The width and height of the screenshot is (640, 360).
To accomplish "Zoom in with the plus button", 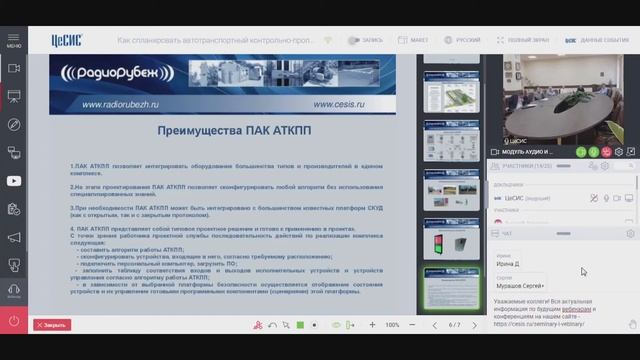I will pyautogui.click(x=372, y=325).
